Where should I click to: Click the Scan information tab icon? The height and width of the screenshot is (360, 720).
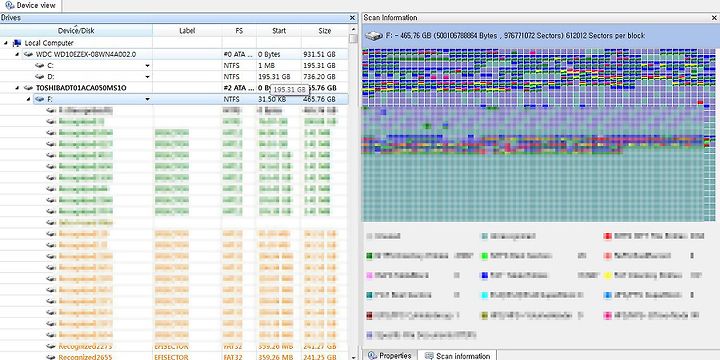click(x=429, y=356)
